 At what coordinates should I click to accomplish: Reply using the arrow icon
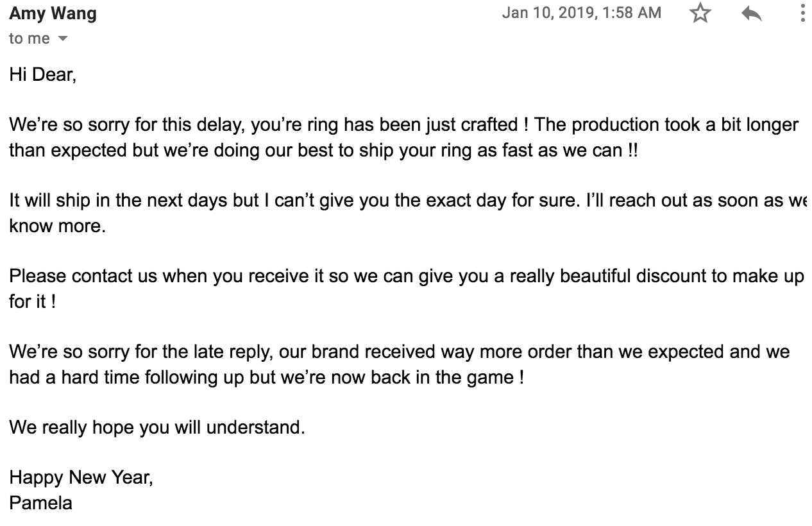(x=751, y=13)
